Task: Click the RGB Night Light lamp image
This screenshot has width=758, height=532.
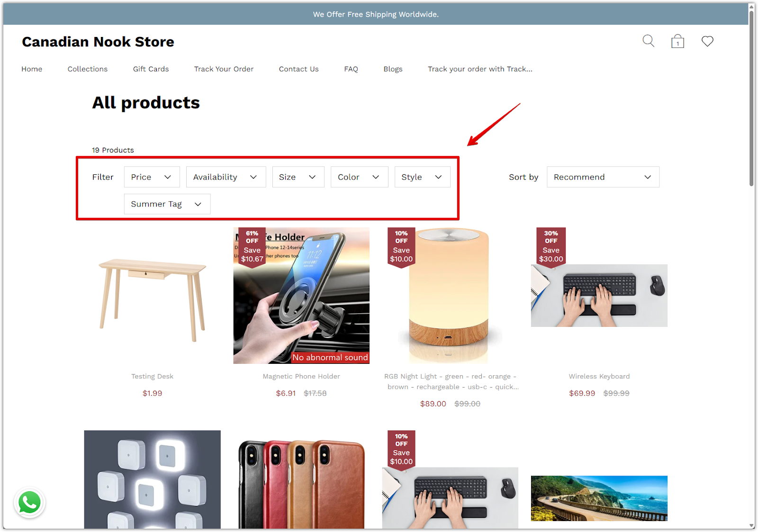Action: coord(450,296)
